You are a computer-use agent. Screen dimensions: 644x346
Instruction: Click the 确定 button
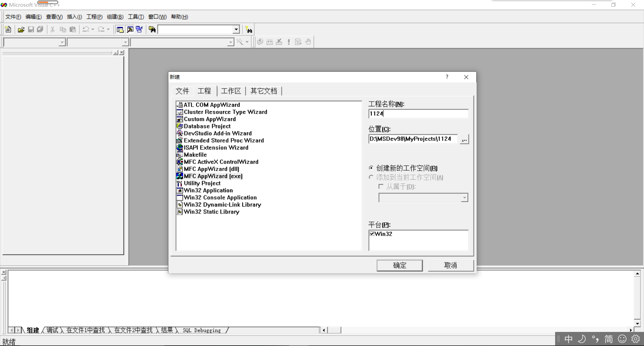399,265
